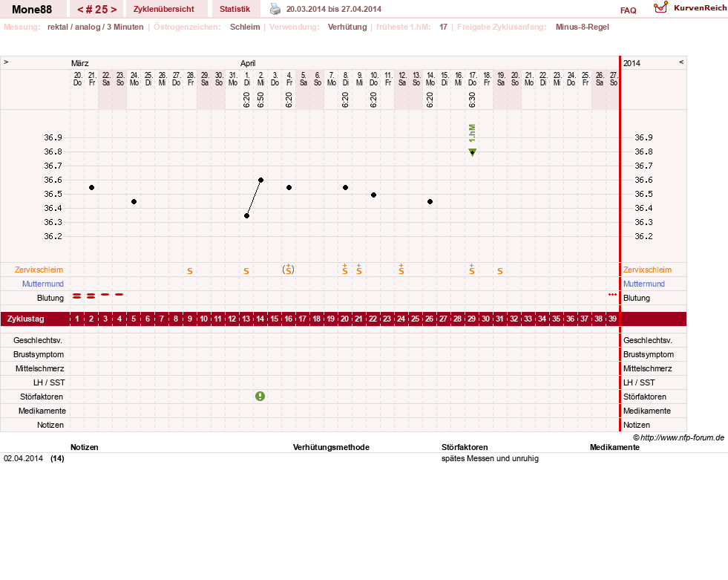
Task: Click the temperature point on 4. April
Action: click(289, 187)
